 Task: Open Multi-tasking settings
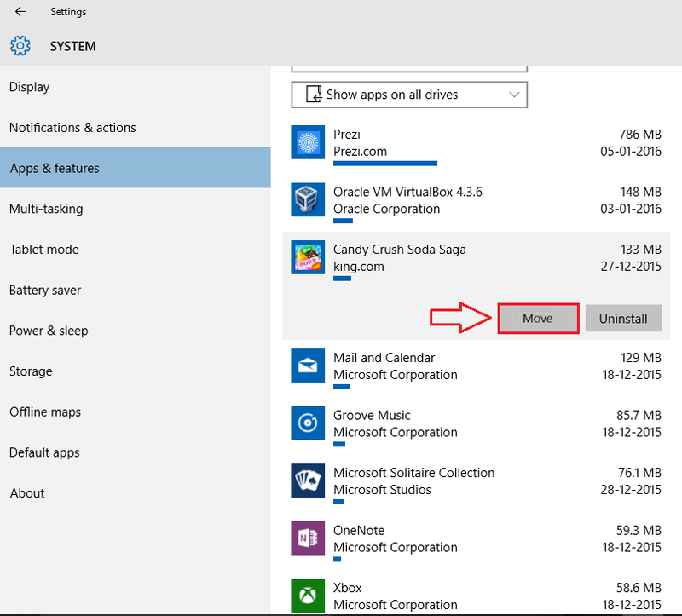[136, 209]
